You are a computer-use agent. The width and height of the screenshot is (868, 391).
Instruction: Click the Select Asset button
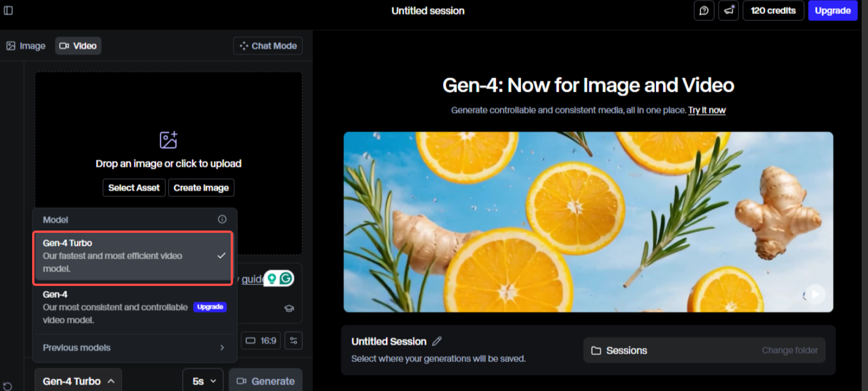point(134,188)
